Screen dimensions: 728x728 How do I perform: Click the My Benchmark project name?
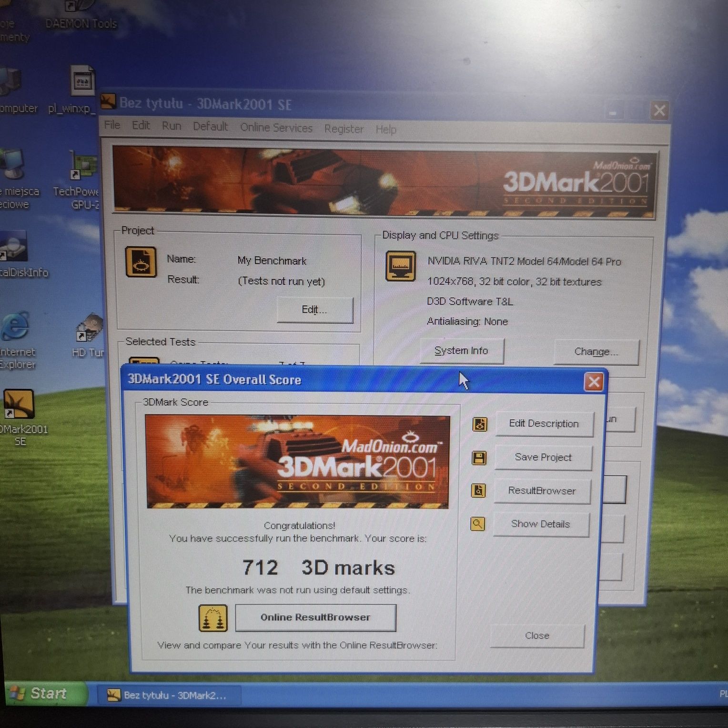click(272, 261)
